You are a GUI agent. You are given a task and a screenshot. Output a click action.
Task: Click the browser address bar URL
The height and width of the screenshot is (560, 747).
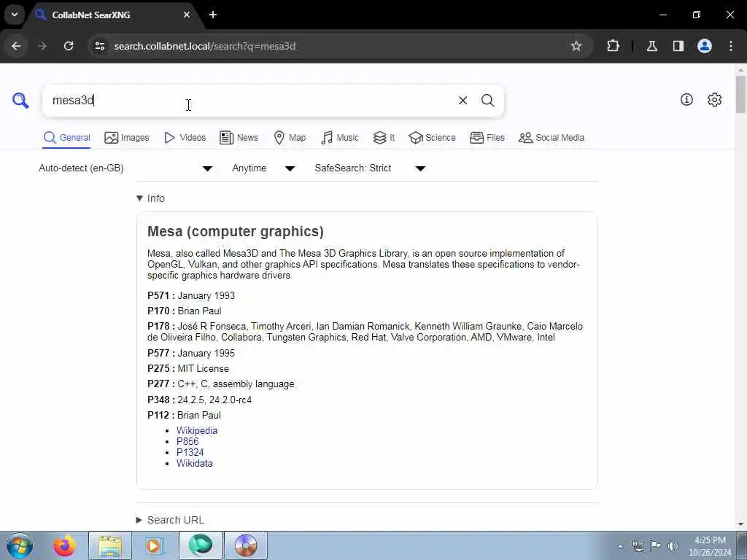pos(205,46)
